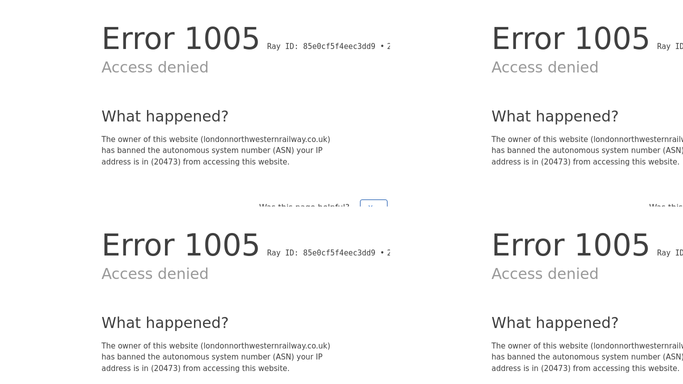Click the upper-left Ray ID 85e0cf5f4eec3dd9 text
The image size is (683, 384).
pos(321,46)
